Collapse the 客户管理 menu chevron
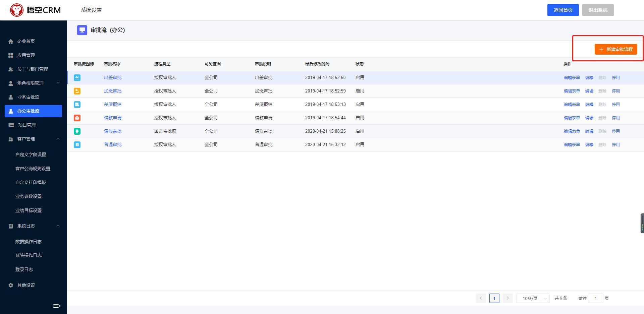The width and height of the screenshot is (644, 314). [x=58, y=139]
